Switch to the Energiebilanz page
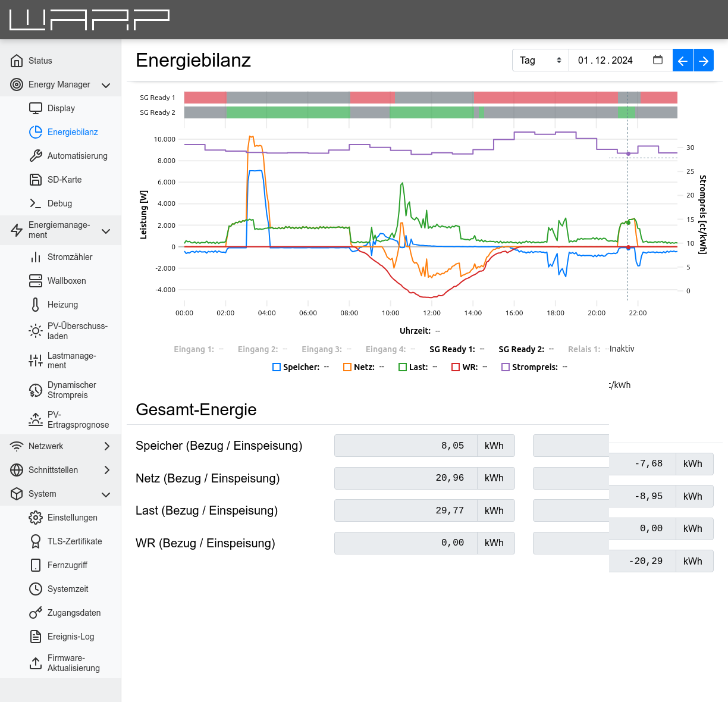This screenshot has width=728, height=702. 72,132
